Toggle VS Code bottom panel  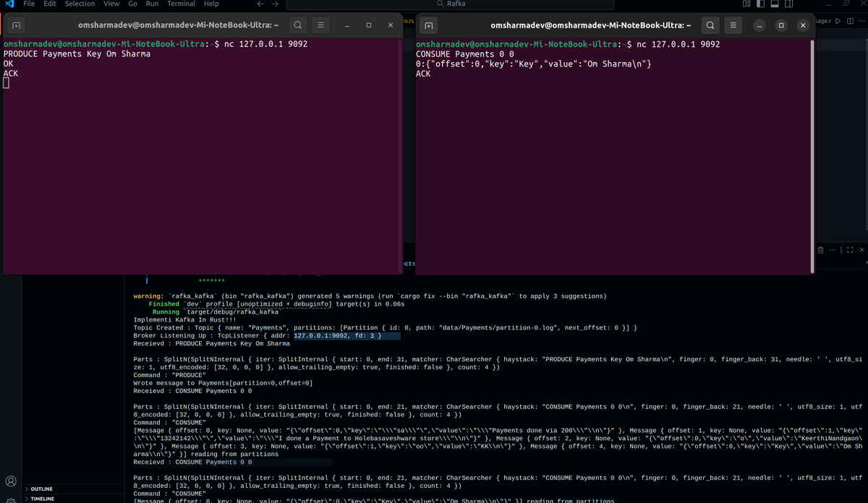click(775, 4)
